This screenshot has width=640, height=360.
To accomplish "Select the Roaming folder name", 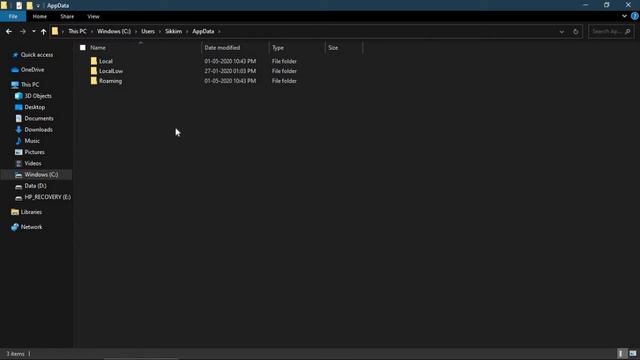I will point(110,81).
